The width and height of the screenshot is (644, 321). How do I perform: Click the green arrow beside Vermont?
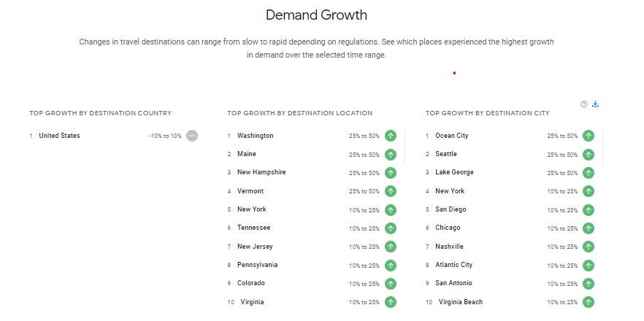(x=391, y=191)
